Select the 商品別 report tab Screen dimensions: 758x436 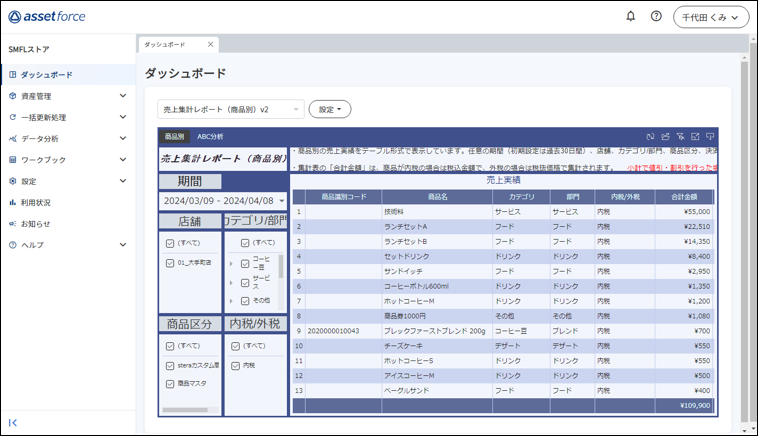174,137
